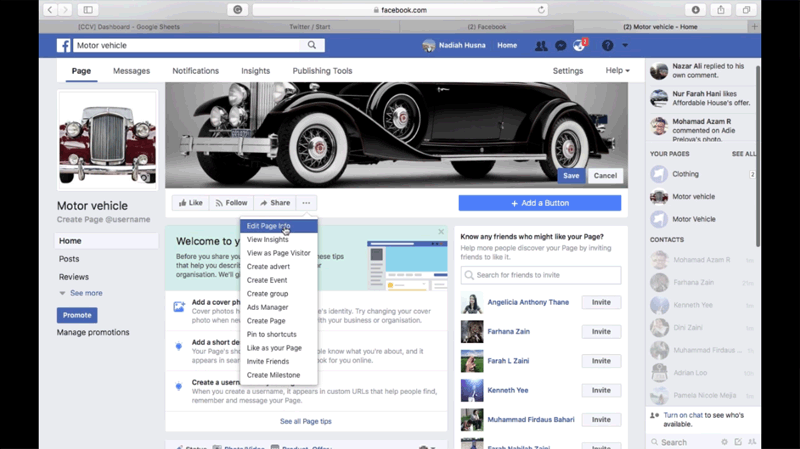Open chat settings gear icon
This screenshot has width=800, height=449.
coord(725,441)
